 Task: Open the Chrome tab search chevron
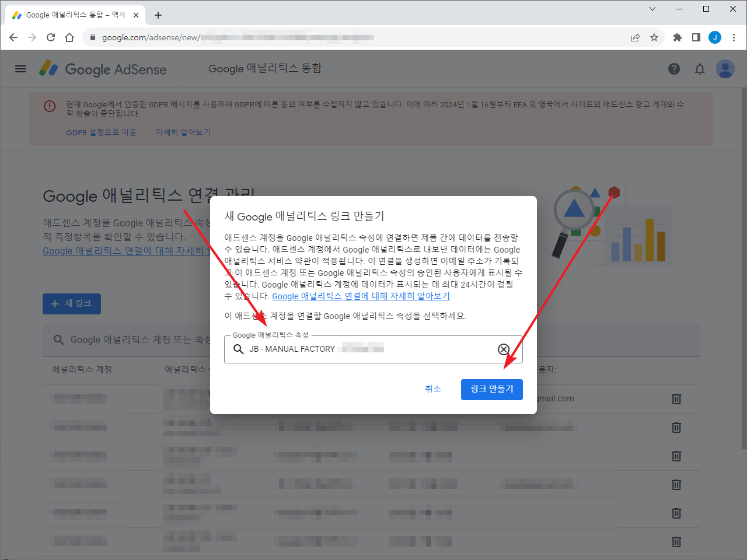coord(652,9)
